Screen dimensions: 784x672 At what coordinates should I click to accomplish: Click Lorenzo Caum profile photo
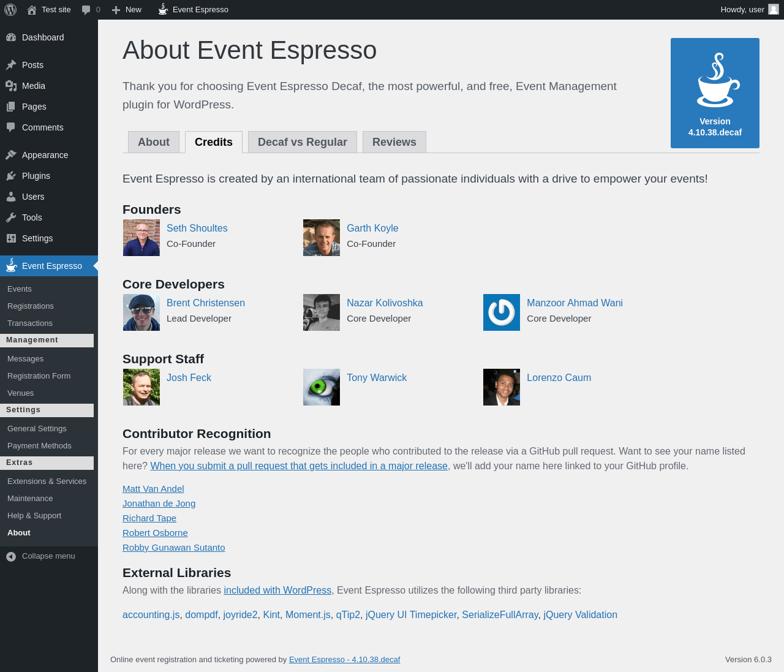pyautogui.click(x=502, y=387)
